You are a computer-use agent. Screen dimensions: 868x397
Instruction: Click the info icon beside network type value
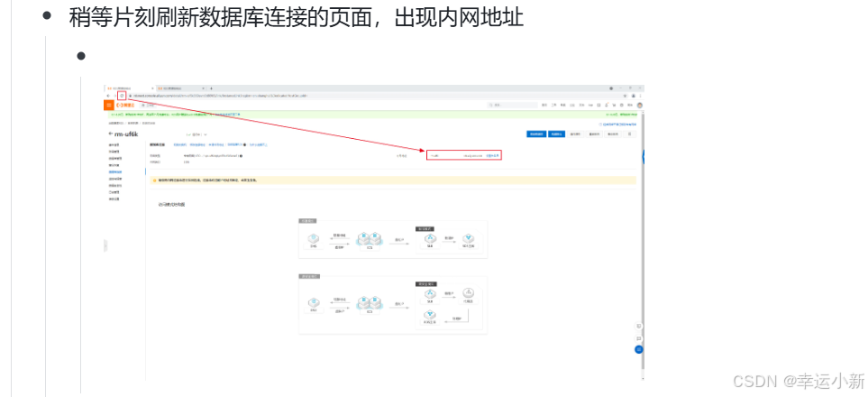241,156
